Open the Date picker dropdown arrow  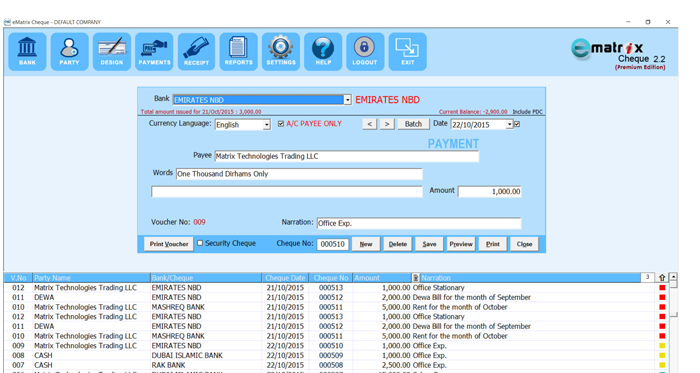coord(509,125)
